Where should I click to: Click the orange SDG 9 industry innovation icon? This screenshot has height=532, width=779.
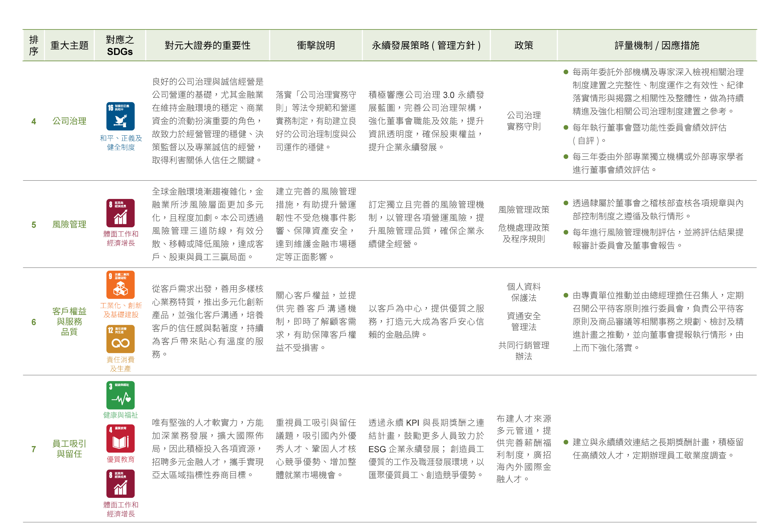click(x=120, y=285)
